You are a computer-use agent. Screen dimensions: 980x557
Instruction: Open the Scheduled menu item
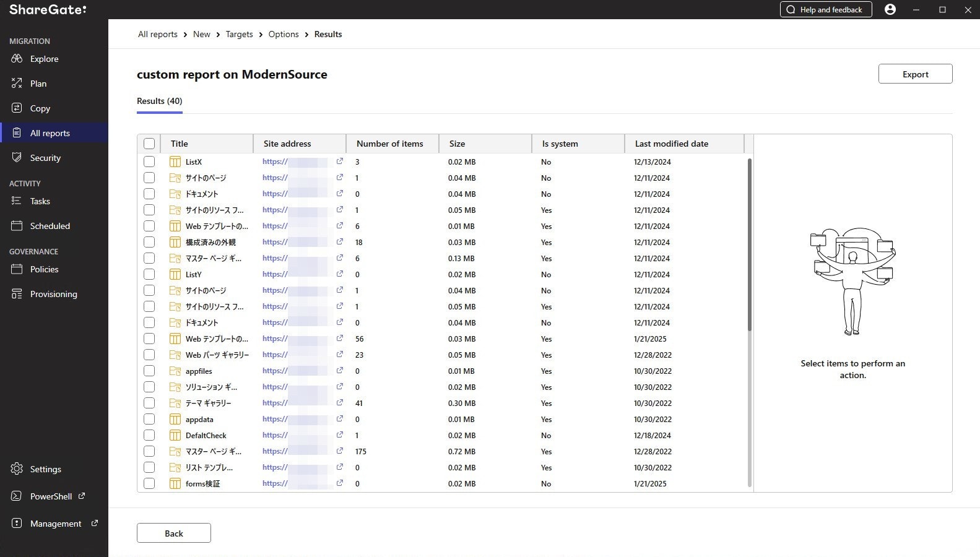pos(54,226)
